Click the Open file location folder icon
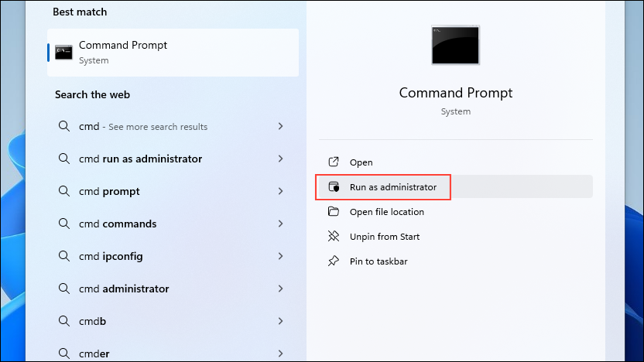The height and width of the screenshot is (362, 644). [334, 211]
